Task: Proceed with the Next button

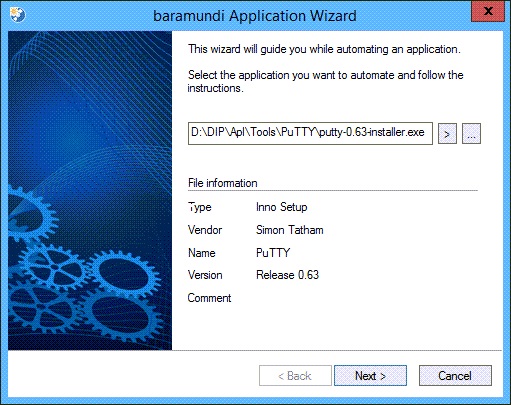Action: (x=370, y=376)
